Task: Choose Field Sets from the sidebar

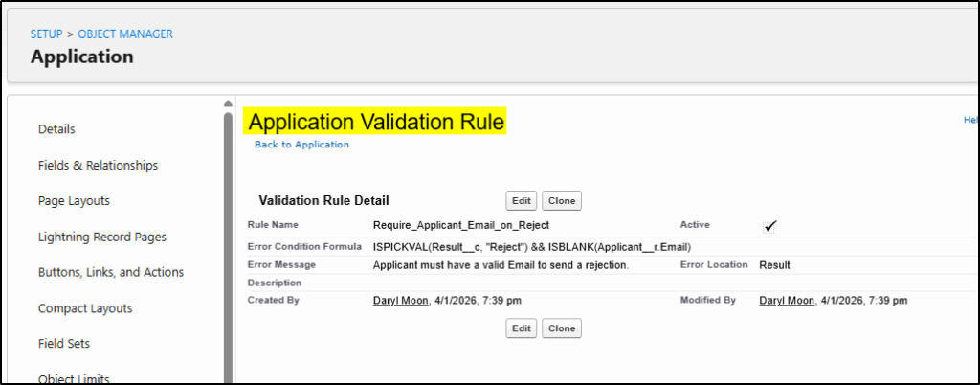Action: (64, 344)
